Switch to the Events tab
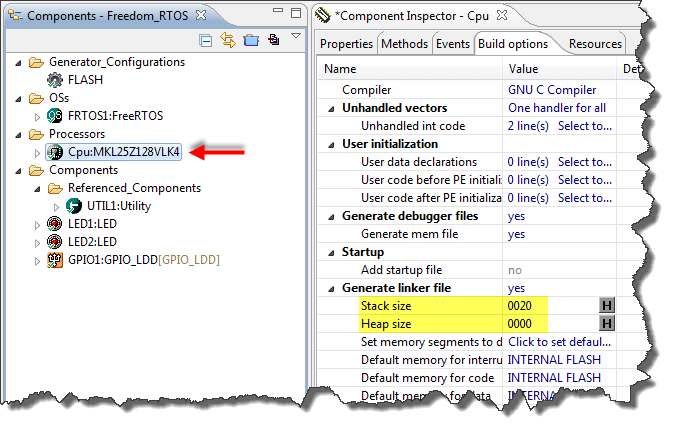Screen dimensions: 677x432 click(452, 44)
